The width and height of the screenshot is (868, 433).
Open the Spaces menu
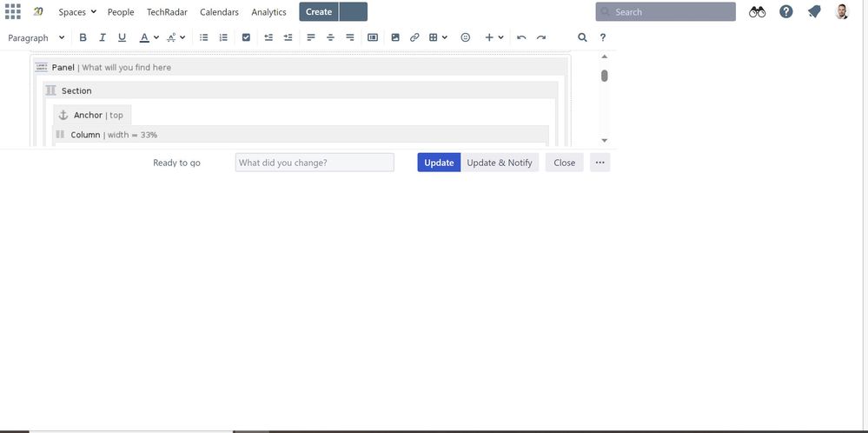pos(77,11)
